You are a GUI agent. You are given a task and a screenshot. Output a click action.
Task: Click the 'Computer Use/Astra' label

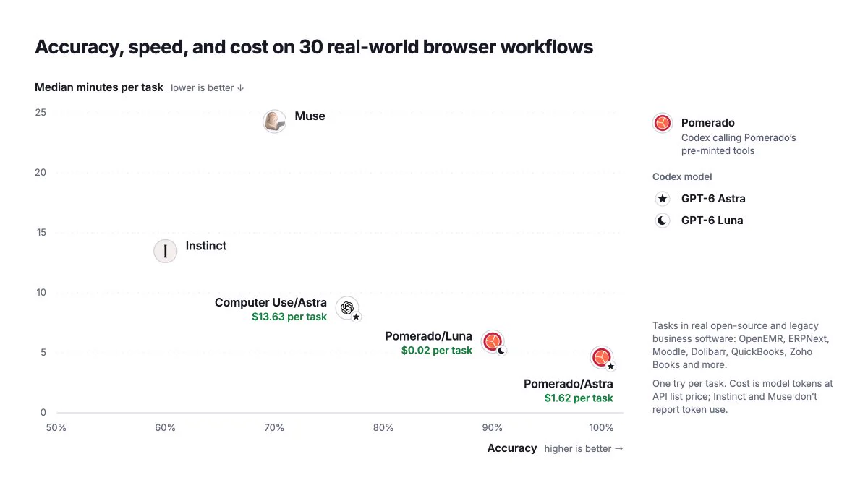[x=271, y=302]
